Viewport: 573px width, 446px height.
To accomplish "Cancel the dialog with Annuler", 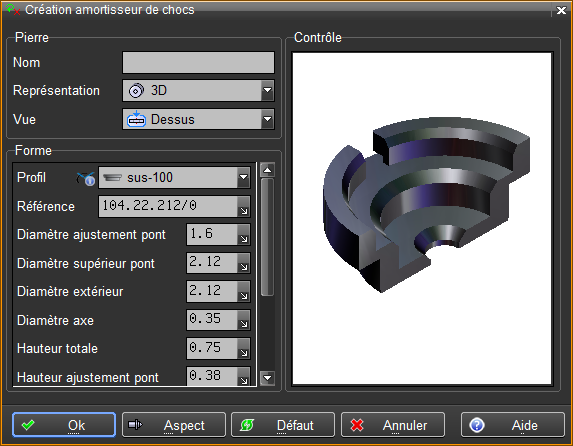I will 393,425.
